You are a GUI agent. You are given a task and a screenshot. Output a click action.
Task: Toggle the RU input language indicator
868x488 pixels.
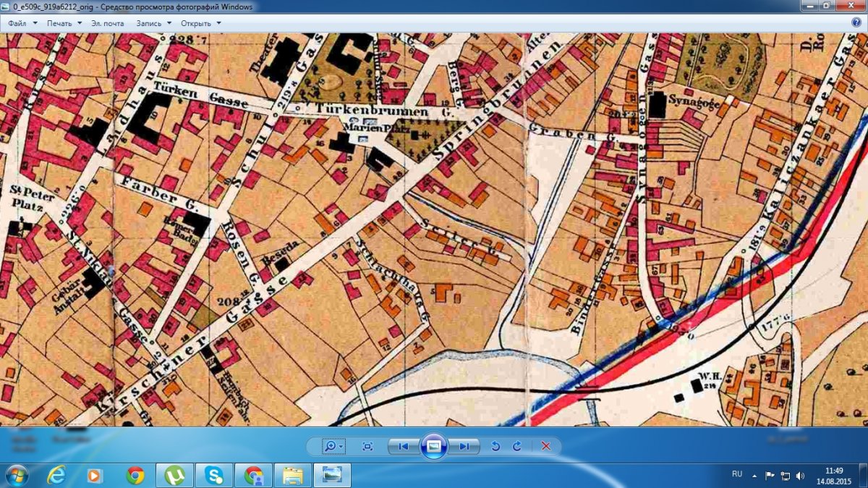click(x=737, y=474)
